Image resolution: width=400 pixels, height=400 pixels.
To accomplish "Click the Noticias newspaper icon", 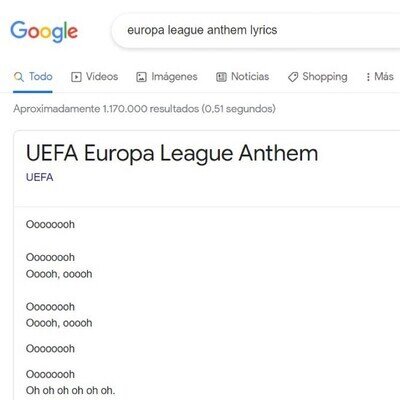I will (x=221, y=77).
